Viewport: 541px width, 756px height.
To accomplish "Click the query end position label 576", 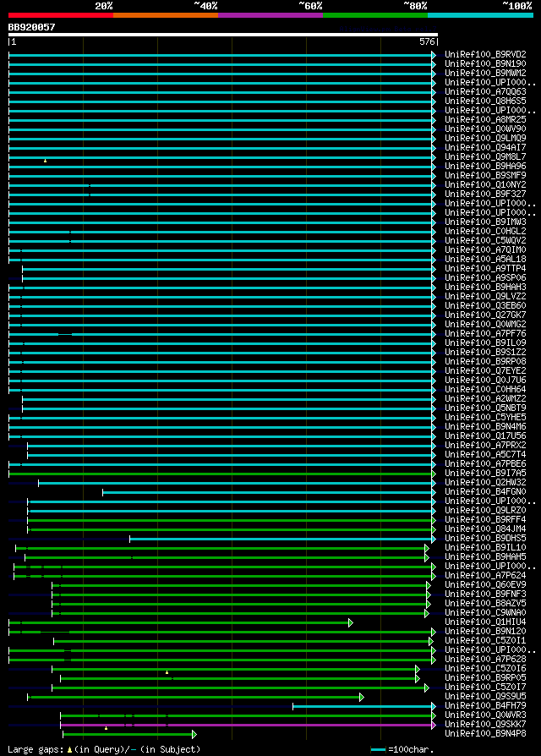I will [x=427, y=42].
